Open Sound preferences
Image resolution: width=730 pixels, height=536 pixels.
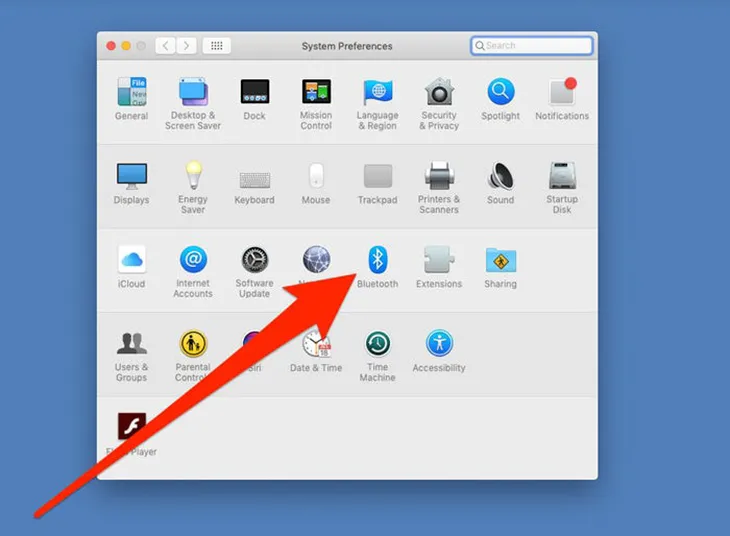[x=500, y=177]
